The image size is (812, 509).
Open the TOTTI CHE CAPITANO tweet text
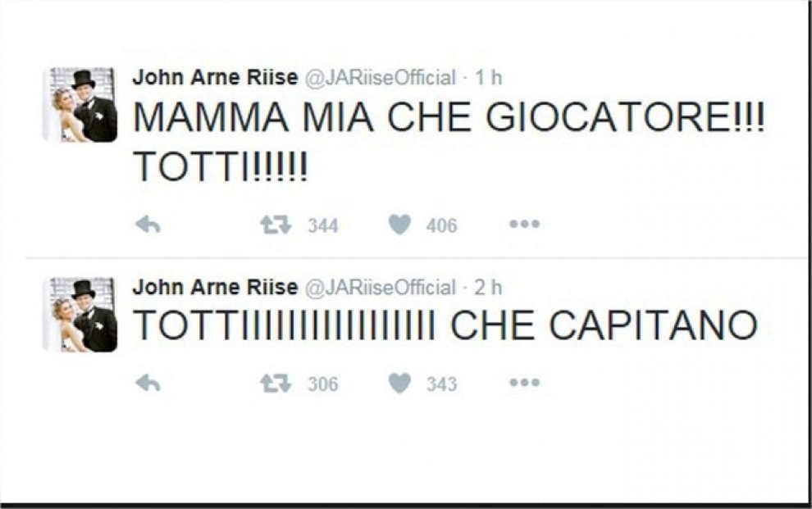tap(445, 326)
